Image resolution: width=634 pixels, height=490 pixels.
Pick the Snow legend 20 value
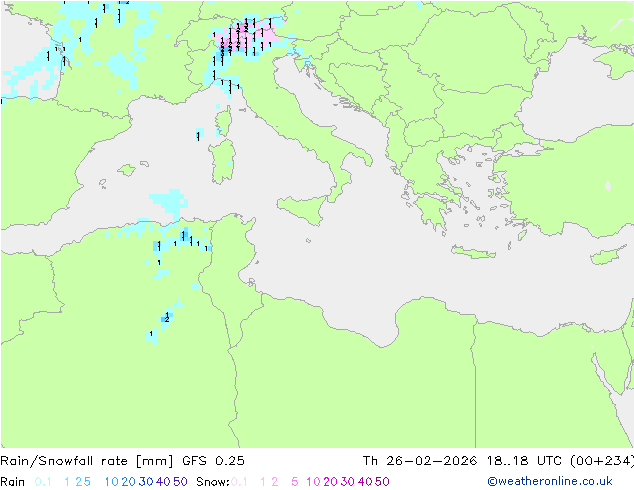click(x=330, y=482)
